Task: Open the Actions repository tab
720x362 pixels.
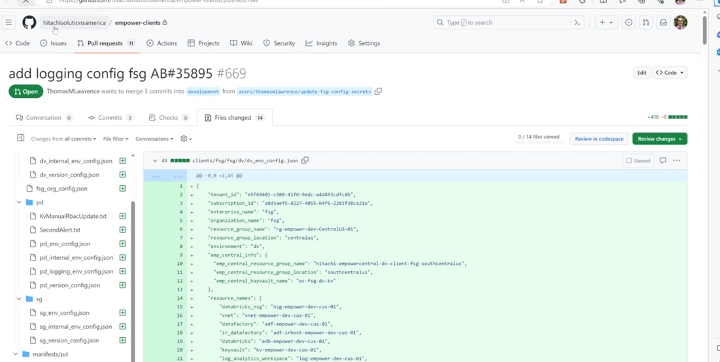Action: [162, 43]
